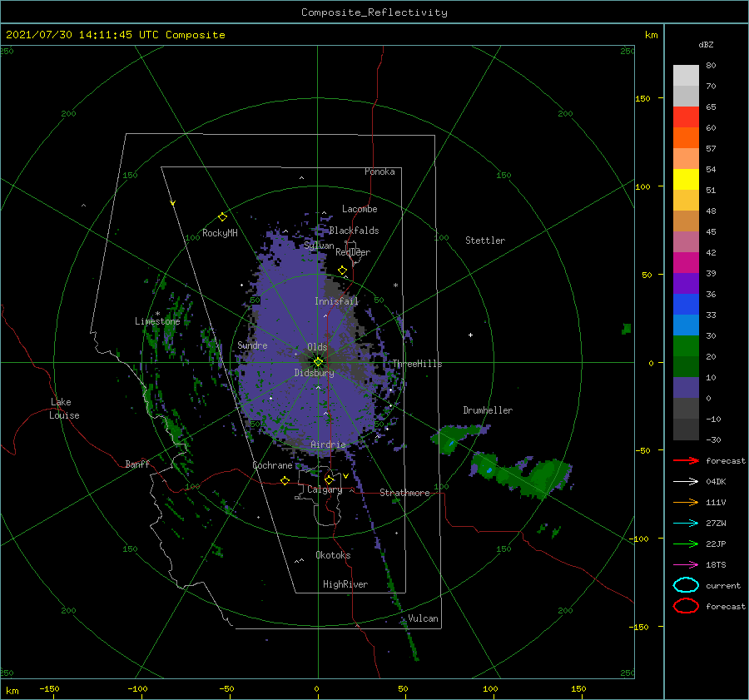
Task: Click the Limestone label
Action: pos(157,321)
